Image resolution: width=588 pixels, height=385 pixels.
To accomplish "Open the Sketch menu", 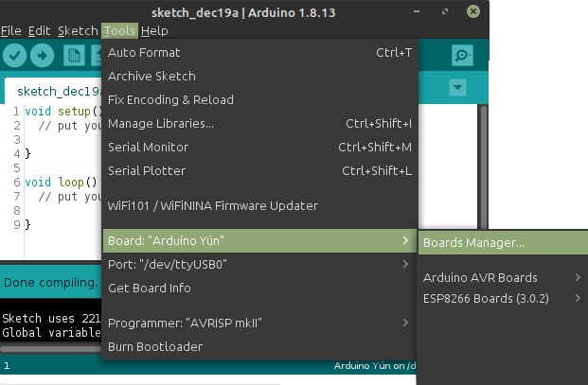I will point(78,30).
